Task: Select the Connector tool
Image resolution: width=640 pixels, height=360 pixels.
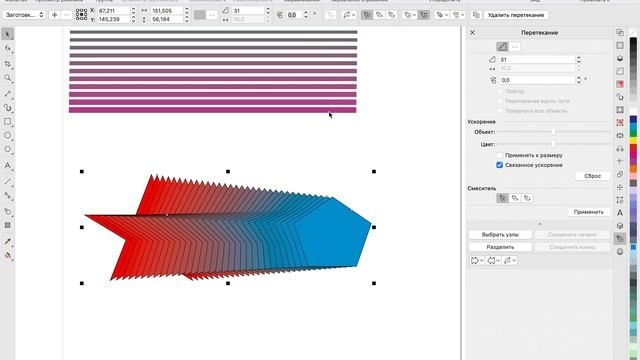Action: pos(7,196)
